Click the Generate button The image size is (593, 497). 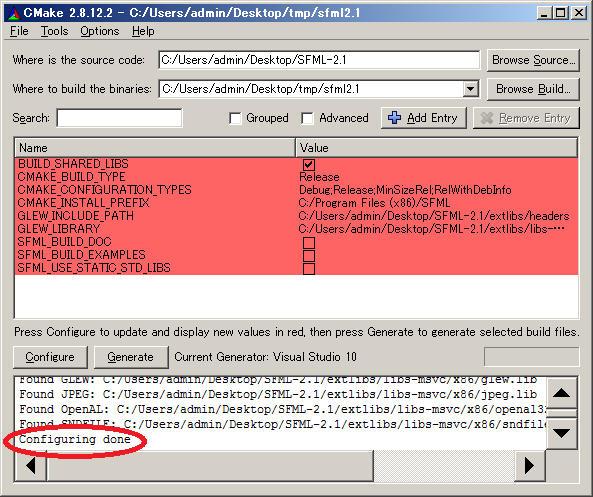click(130, 357)
